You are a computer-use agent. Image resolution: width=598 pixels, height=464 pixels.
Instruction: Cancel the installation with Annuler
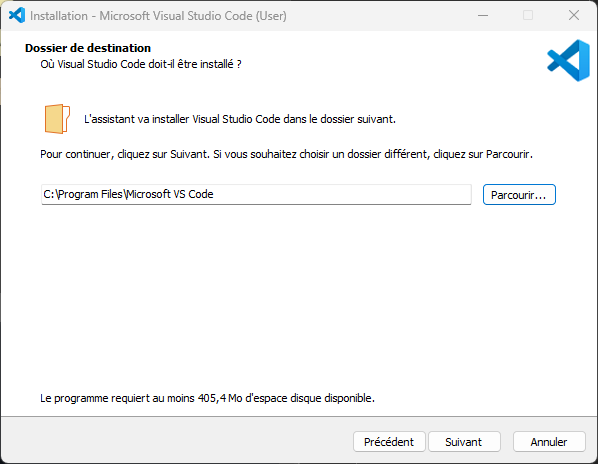[549, 442]
